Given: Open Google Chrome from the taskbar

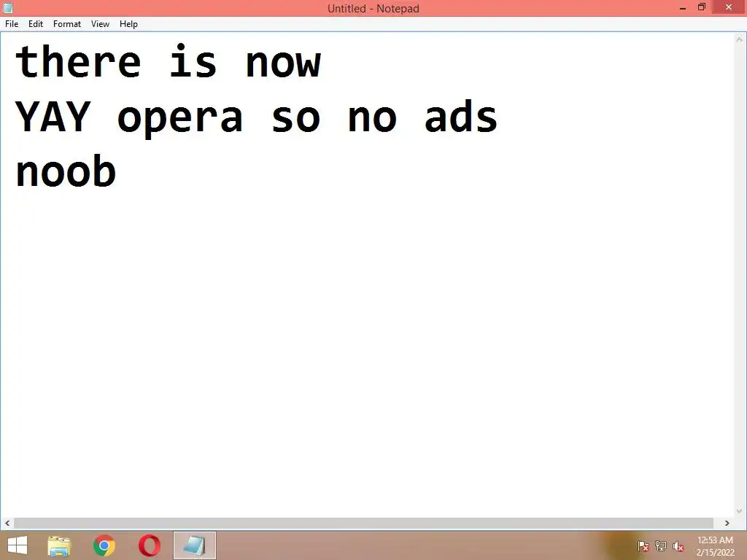Looking at the screenshot, I should coord(104,545).
